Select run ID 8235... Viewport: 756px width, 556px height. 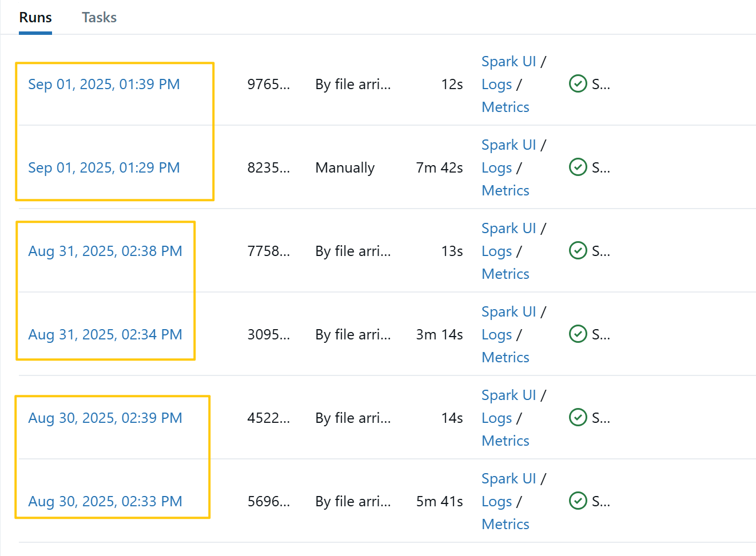tap(269, 167)
